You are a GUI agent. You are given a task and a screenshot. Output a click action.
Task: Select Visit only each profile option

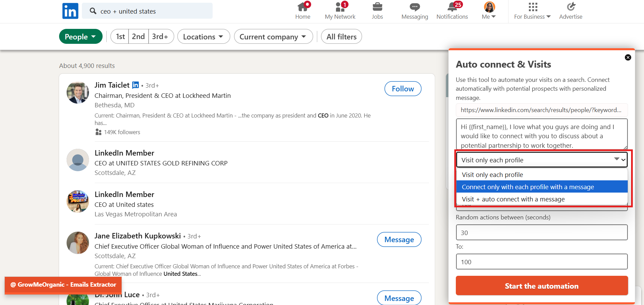[541, 175]
